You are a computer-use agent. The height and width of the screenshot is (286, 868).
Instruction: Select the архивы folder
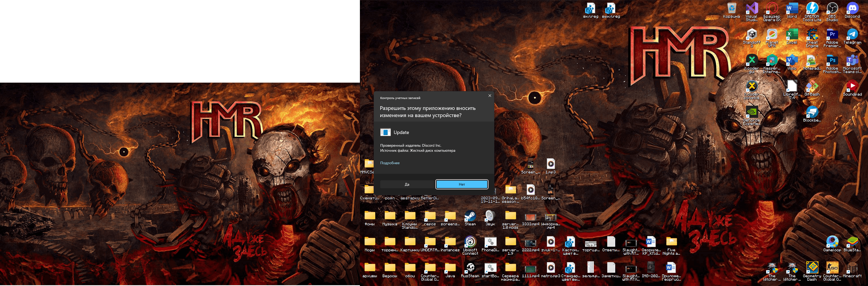point(370,270)
